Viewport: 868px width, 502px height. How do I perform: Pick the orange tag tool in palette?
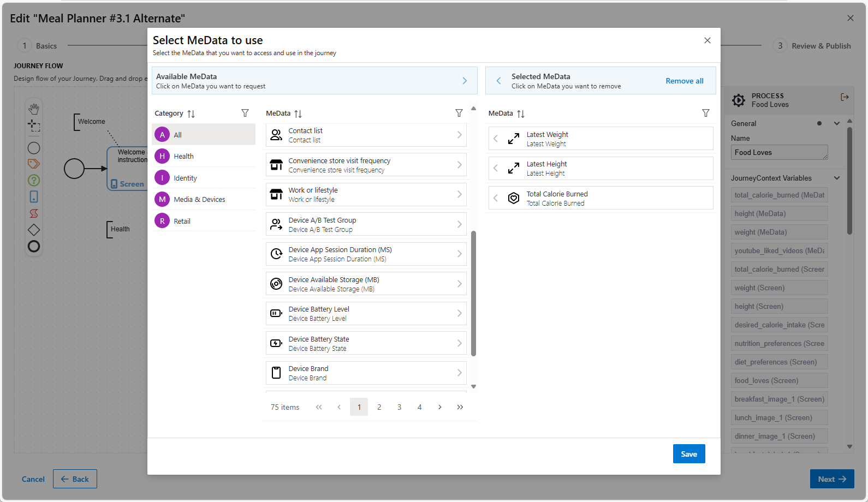(34, 164)
